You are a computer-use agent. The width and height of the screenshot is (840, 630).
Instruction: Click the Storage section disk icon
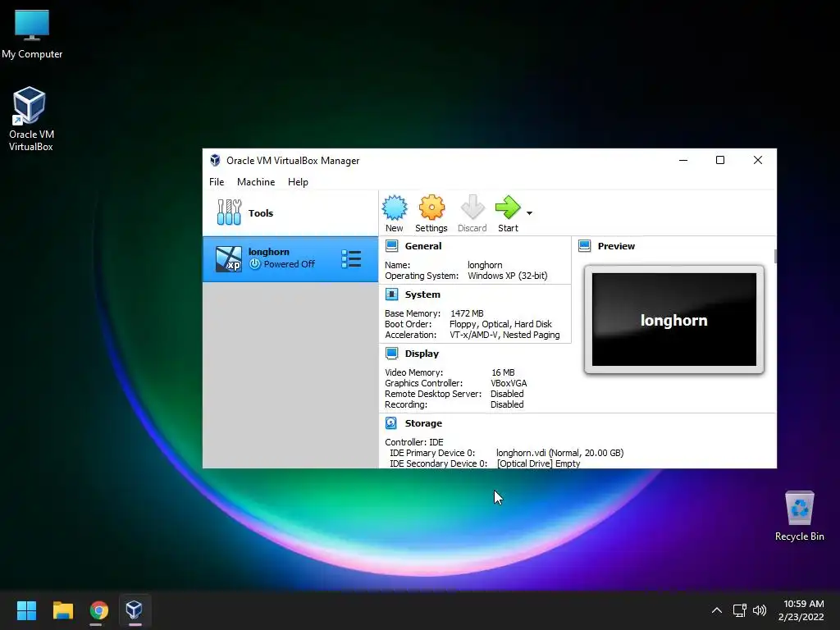coord(391,423)
